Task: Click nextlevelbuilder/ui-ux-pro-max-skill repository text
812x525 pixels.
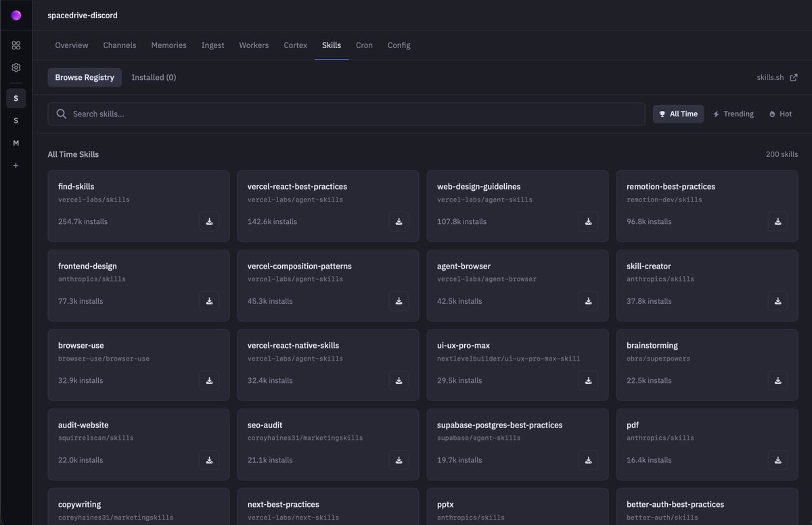Action: coord(509,359)
